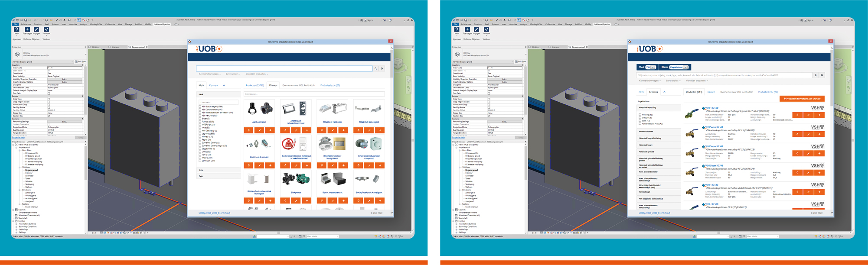Check the Legrand (1883) brand filter

(200, 134)
